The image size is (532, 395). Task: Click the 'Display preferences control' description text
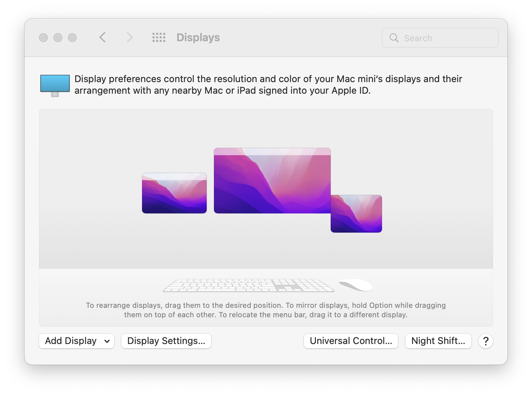268,85
